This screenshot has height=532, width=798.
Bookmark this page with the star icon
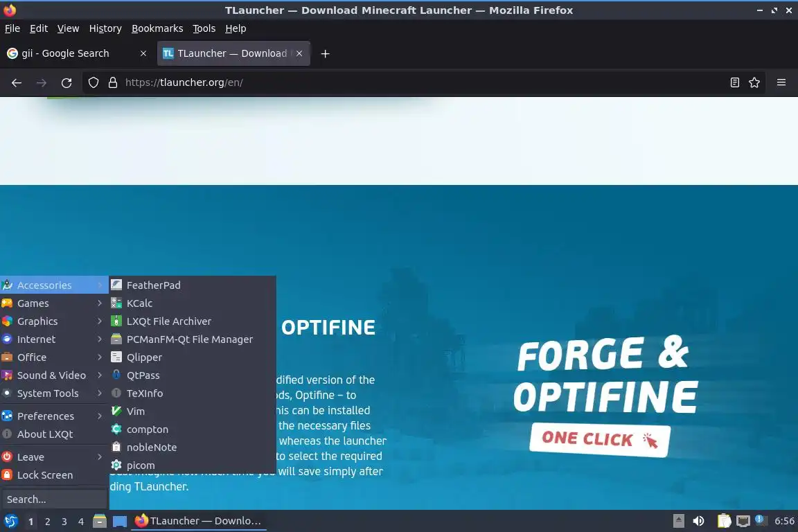click(754, 82)
